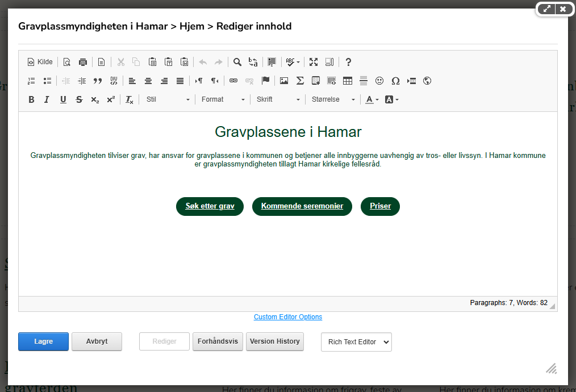Open the find magnifier tool
The width and height of the screenshot is (576, 392).
[237, 62]
